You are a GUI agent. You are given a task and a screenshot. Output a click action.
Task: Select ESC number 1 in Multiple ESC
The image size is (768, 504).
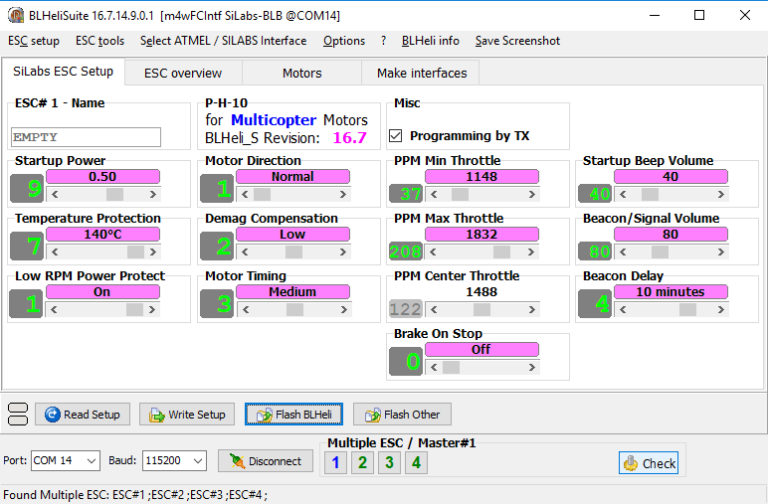pyautogui.click(x=336, y=462)
